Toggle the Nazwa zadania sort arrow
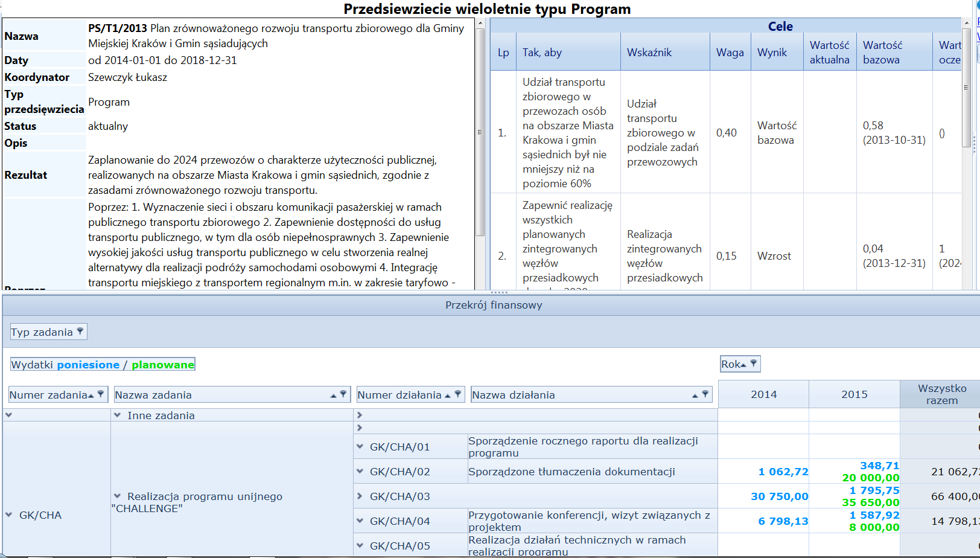This screenshot has width=980, height=558. pyautogui.click(x=333, y=396)
